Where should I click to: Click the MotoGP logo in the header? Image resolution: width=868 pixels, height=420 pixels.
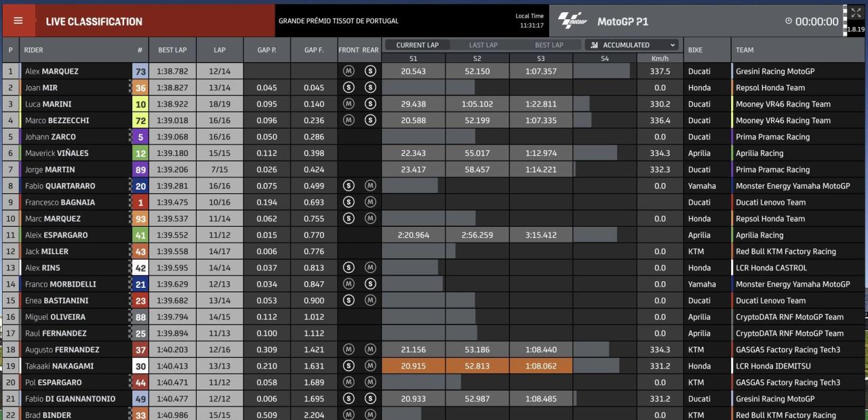(x=573, y=21)
